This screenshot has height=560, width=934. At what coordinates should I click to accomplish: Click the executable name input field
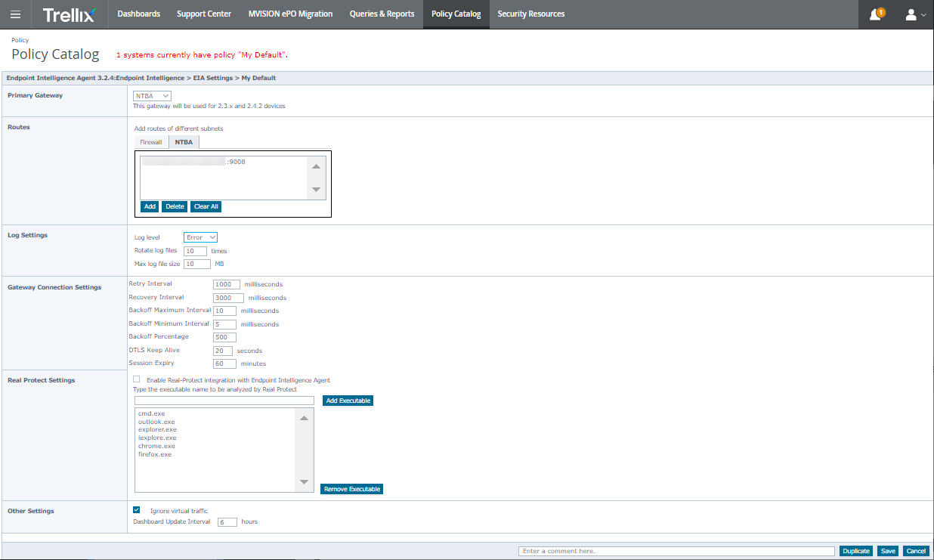[224, 401]
